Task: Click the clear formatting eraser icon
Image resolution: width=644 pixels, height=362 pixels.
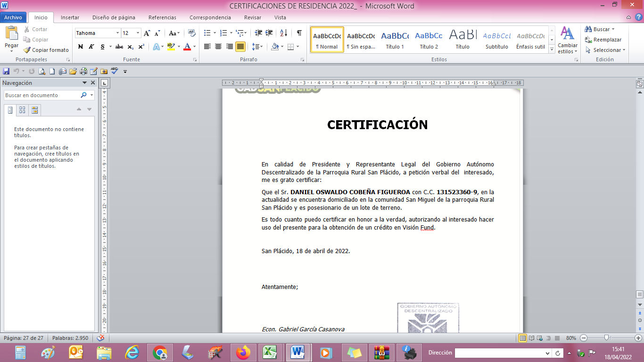Action: click(191, 33)
